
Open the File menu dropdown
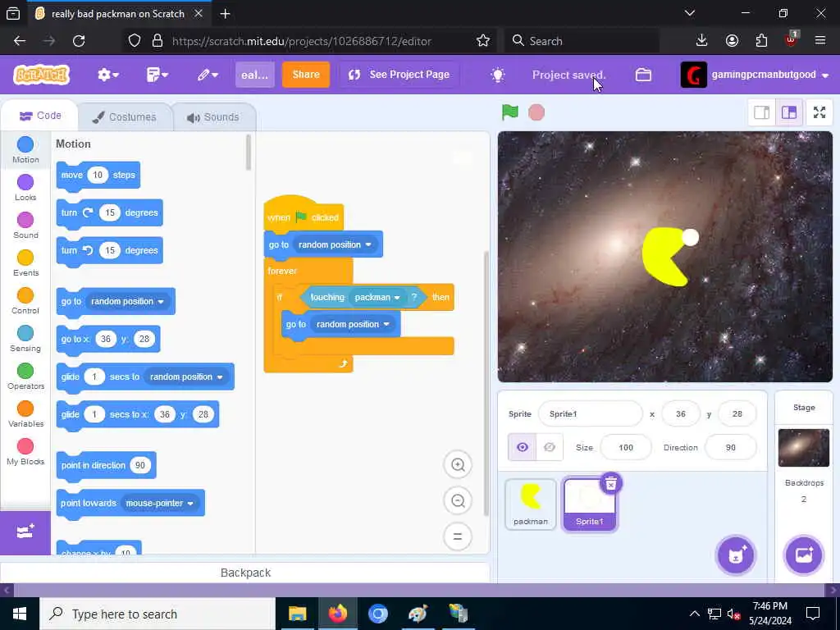tap(157, 75)
